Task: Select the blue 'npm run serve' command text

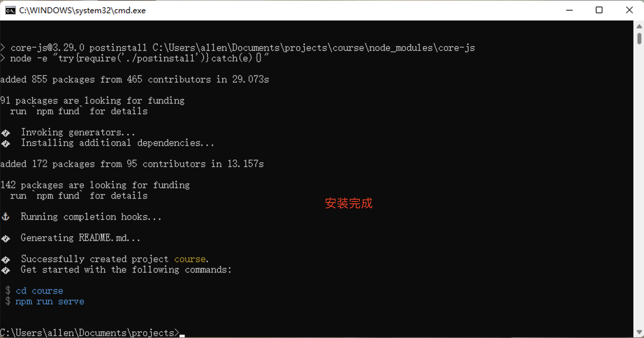Action: (49, 301)
